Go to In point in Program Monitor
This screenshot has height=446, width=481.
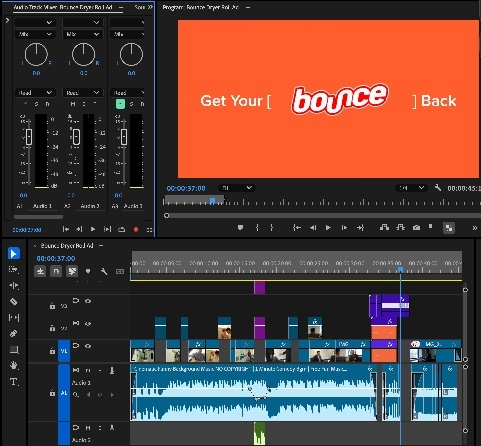coord(297,228)
